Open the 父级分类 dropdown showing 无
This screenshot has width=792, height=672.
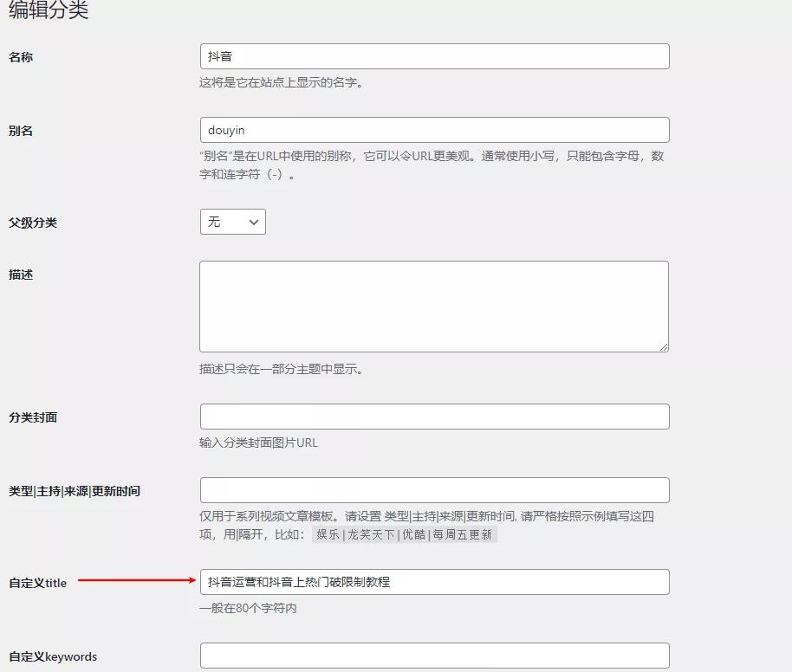[233, 222]
